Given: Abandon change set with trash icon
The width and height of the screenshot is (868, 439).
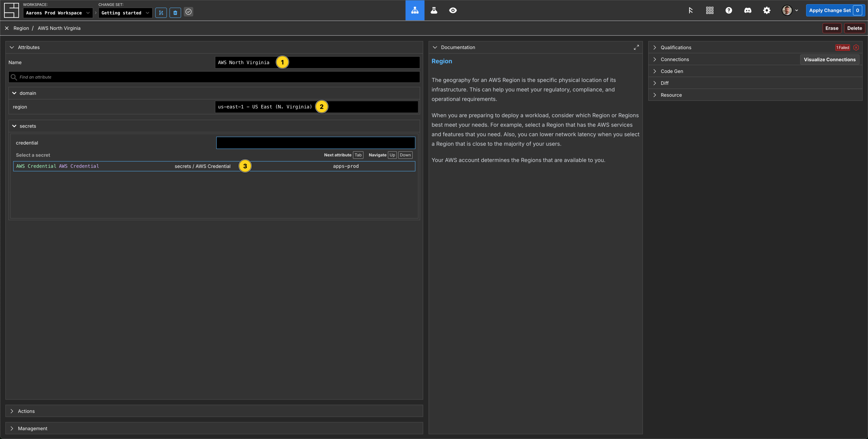Looking at the screenshot, I should (175, 13).
